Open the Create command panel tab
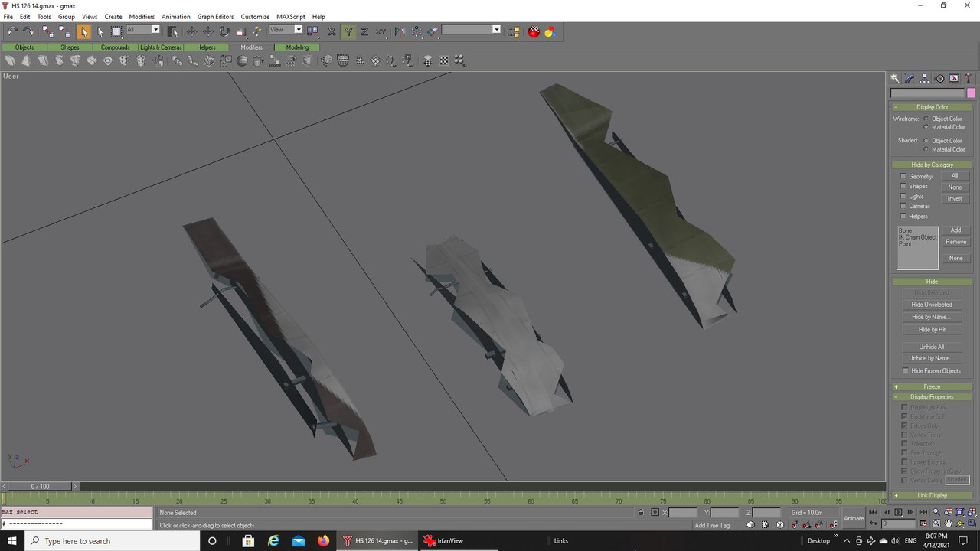 tap(894, 79)
